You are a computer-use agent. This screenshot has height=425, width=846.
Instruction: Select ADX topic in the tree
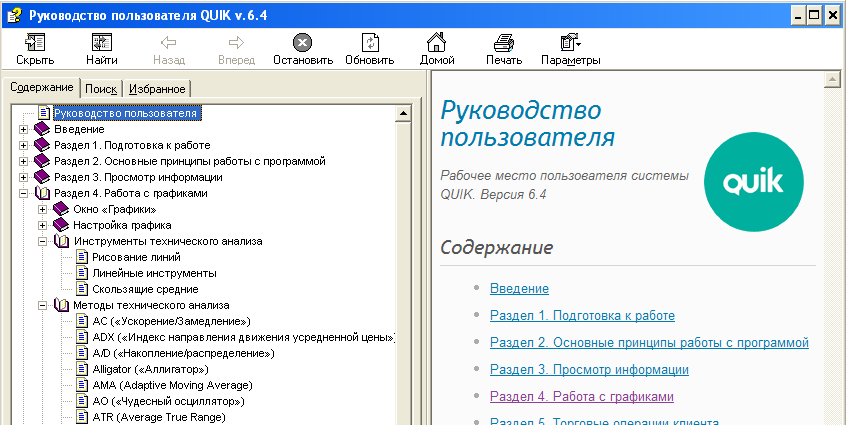click(x=244, y=337)
